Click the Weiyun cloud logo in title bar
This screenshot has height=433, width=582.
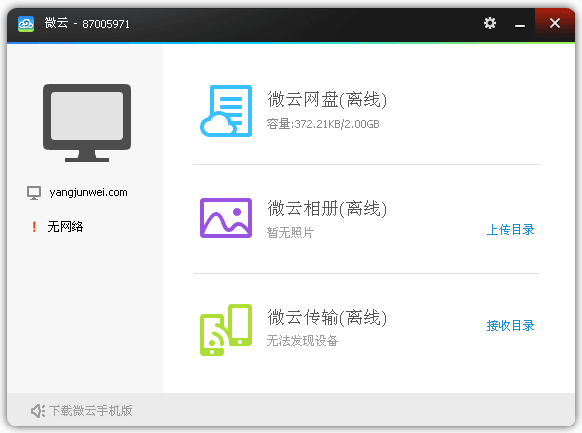(26, 24)
